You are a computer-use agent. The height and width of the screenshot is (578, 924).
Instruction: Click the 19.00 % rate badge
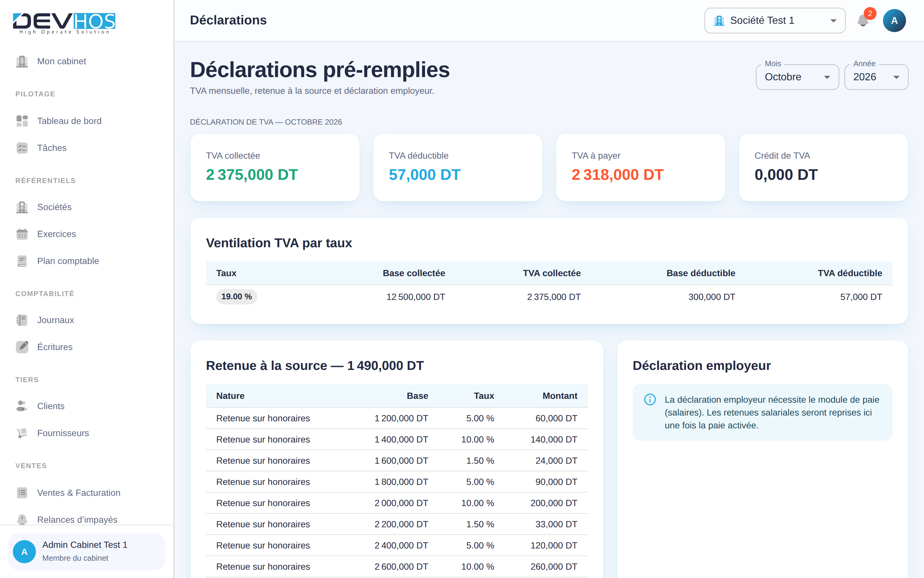[x=236, y=297]
